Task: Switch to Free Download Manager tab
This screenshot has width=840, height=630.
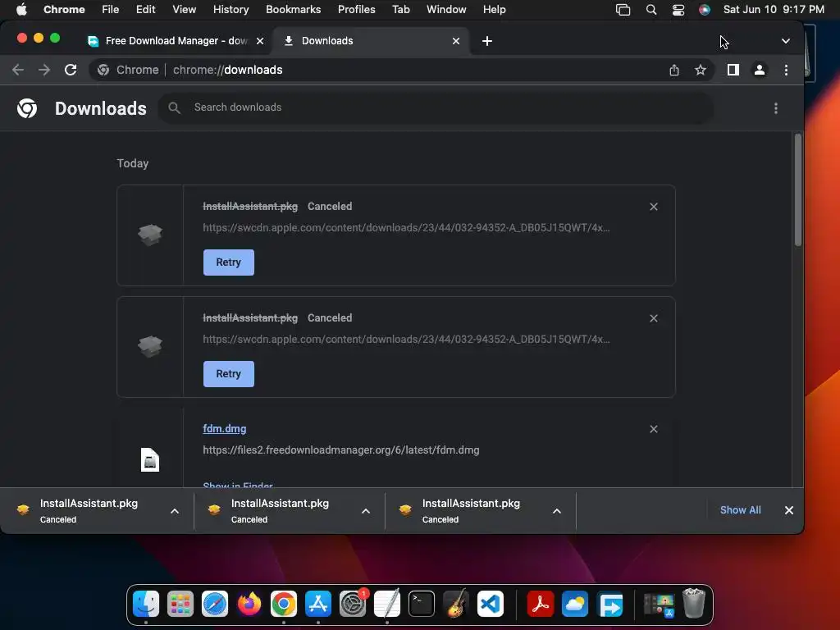Action: point(176,41)
